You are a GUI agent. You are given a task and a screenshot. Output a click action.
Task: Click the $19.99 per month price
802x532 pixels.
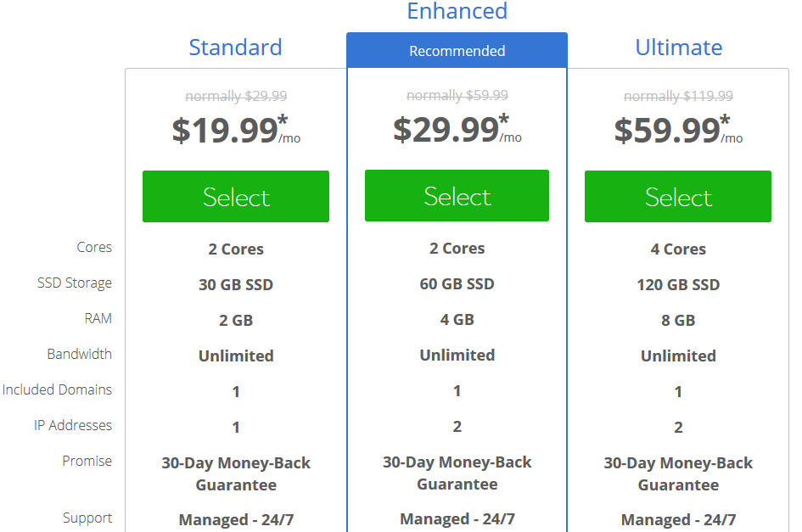[x=236, y=130]
